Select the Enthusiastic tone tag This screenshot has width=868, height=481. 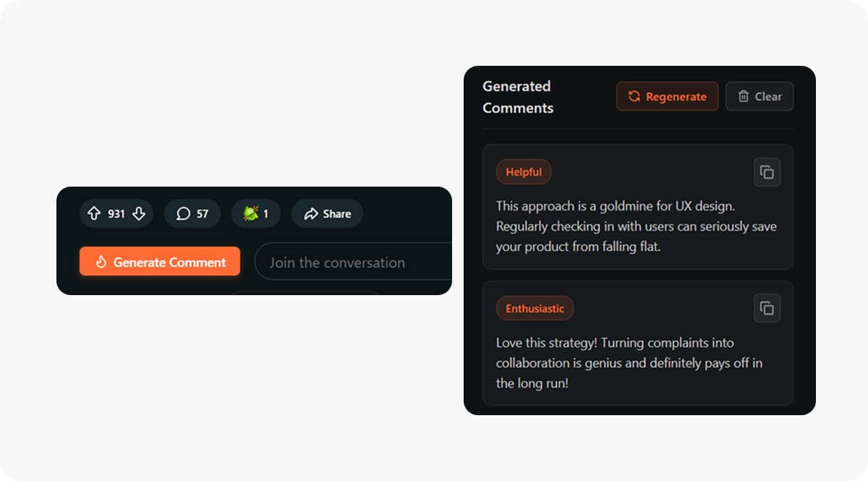[x=535, y=307]
